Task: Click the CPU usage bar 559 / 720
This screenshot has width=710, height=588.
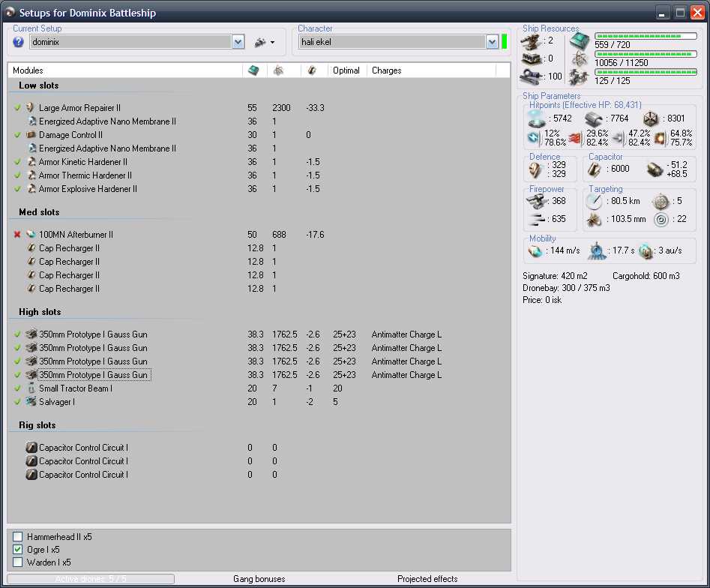Action: click(x=646, y=36)
